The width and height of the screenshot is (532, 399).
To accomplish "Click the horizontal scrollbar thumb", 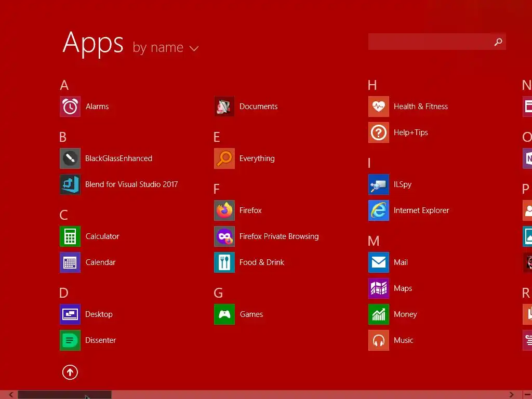I will click(x=64, y=395).
